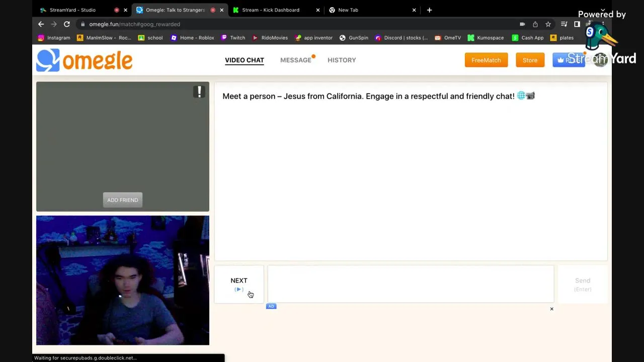Close the ad with the X icon
Image resolution: width=644 pixels, height=362 pixels.
pyautogui.click(x=551, y=309)
